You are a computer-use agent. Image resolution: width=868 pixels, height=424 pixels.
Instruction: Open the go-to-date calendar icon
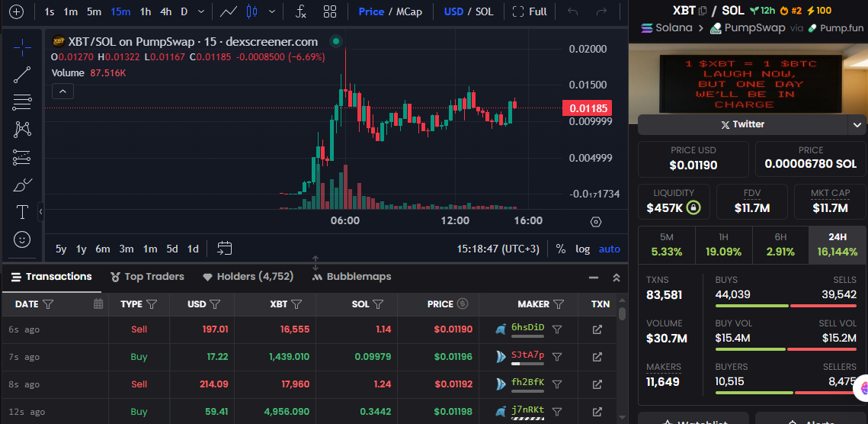tap(224, 249)
